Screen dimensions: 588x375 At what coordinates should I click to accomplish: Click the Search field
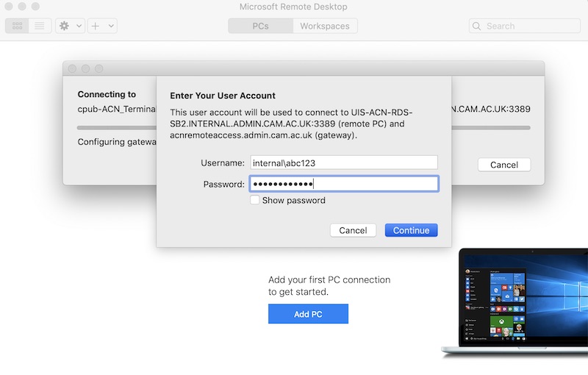pyautogui.click(x=524, y=26)
